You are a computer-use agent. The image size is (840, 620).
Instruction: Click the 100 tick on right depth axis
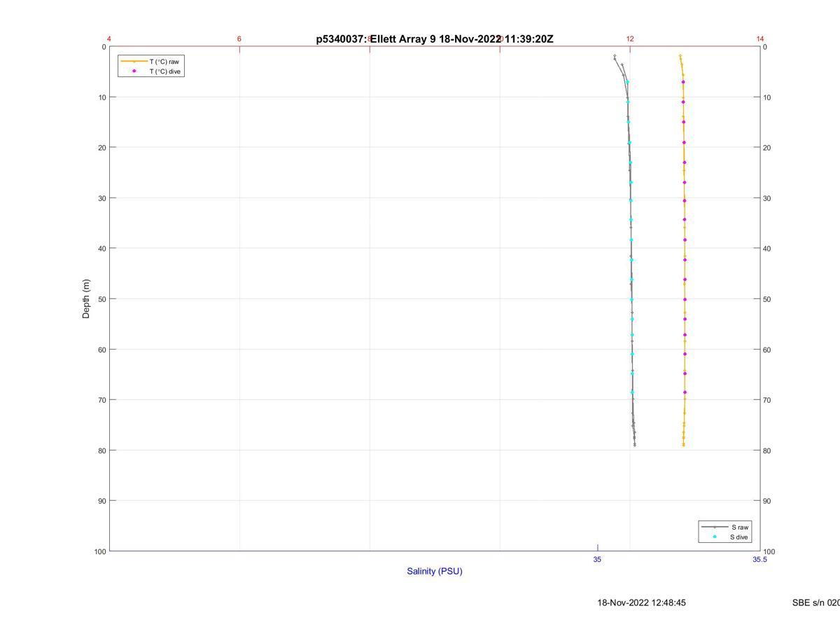pyautogui.click(x=769, y=551)
